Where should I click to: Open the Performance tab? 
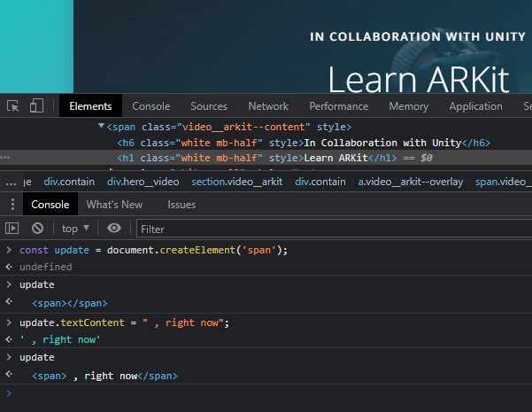tap(339, 106)
